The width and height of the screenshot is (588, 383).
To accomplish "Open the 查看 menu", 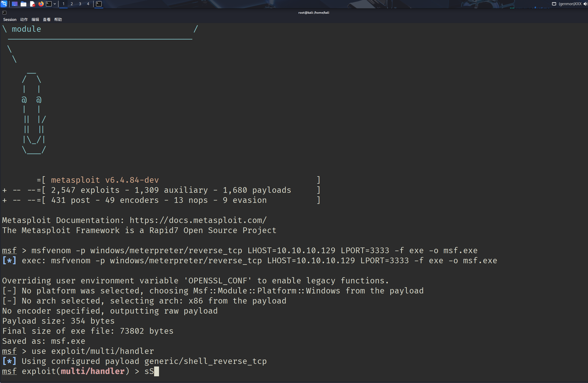I will click(x=47, y=20).
